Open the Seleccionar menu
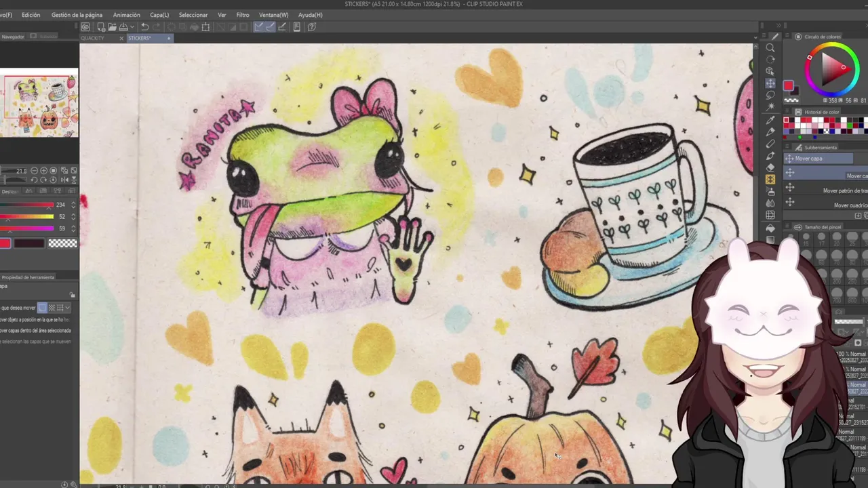This screenshot has height=488, width=868. coord(193,15)
